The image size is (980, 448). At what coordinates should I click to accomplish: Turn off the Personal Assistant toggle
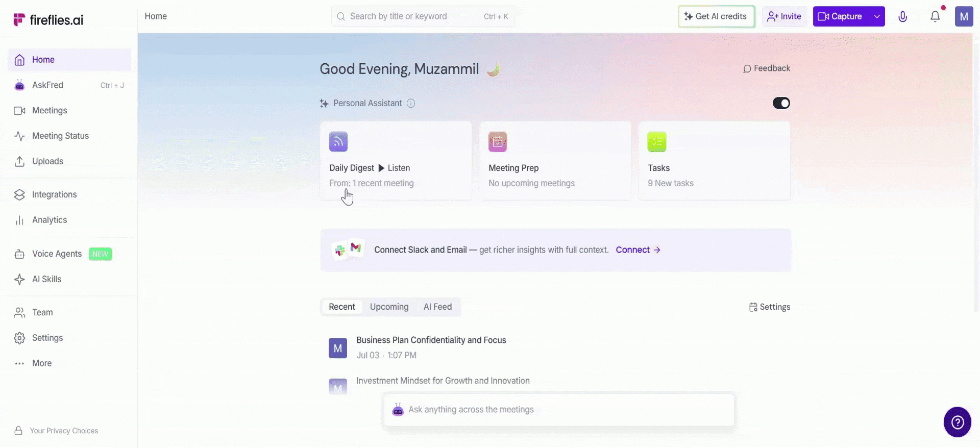coord(781,103)
